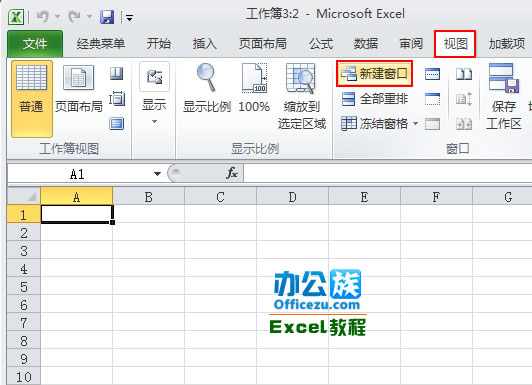This screenshot has height=385, width=532.
Task: Switch to 审阅 tab
Action: (x=411, y=44)
